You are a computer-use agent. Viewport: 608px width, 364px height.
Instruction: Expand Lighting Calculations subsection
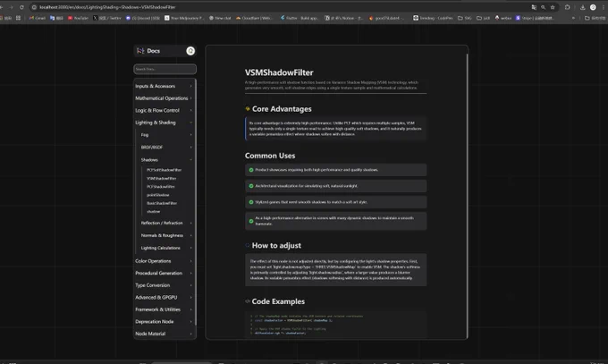point(166,248)
